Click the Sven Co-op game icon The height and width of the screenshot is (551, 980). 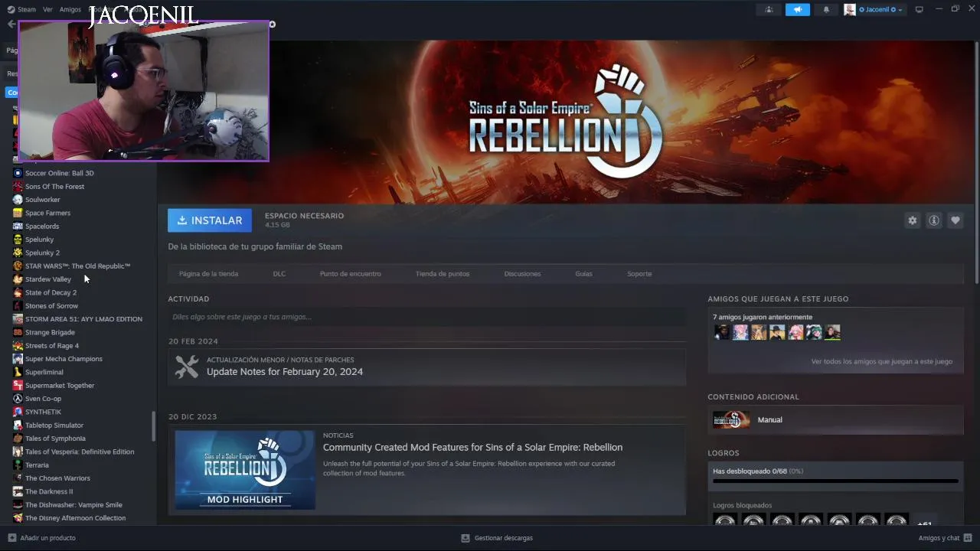coord(18,399)
